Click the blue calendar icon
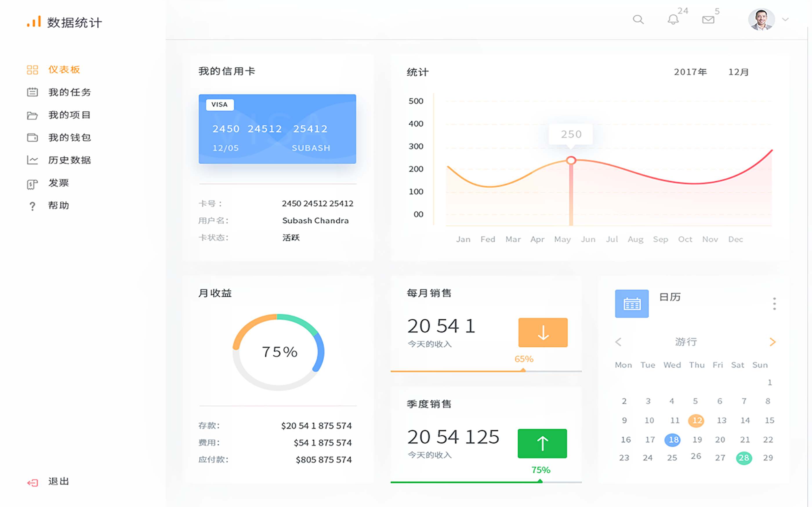Screen dimensions: 812x507 pyautogui.click(x=632, y=303)
